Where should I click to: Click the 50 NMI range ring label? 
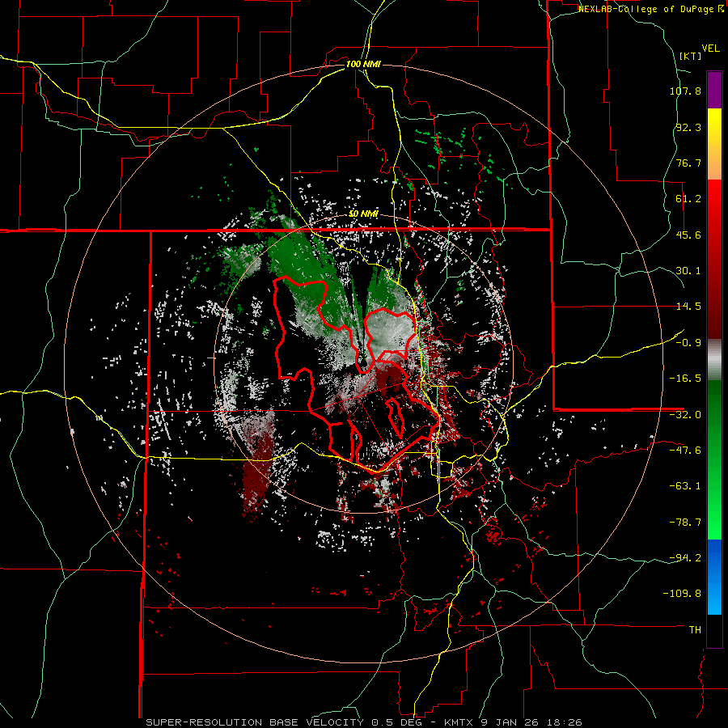(x=363, y=214)
